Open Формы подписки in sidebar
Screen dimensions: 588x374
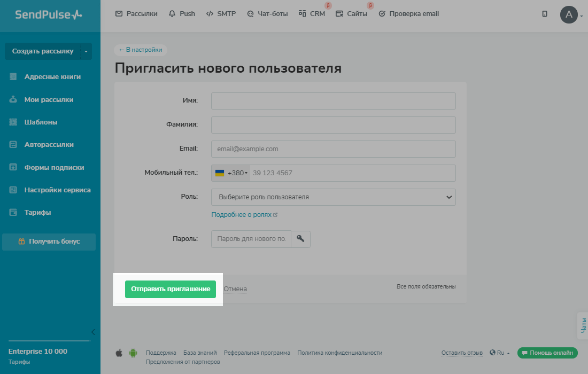pos(55,168)
